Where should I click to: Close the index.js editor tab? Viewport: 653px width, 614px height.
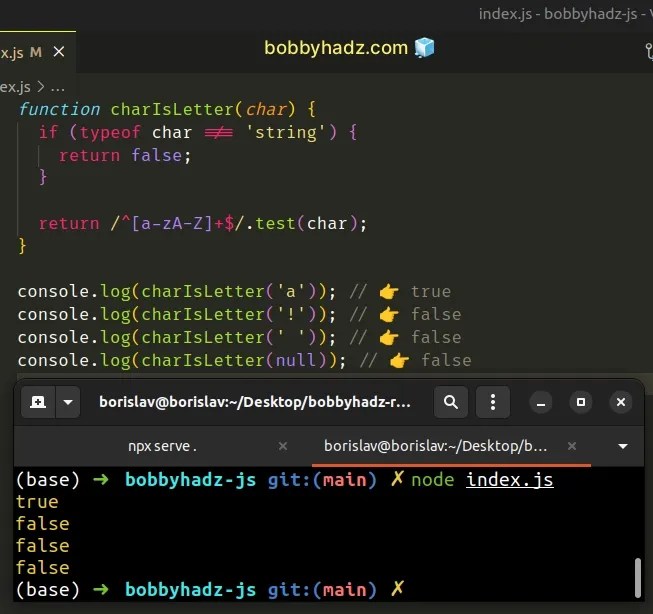[x=59, y=52]
